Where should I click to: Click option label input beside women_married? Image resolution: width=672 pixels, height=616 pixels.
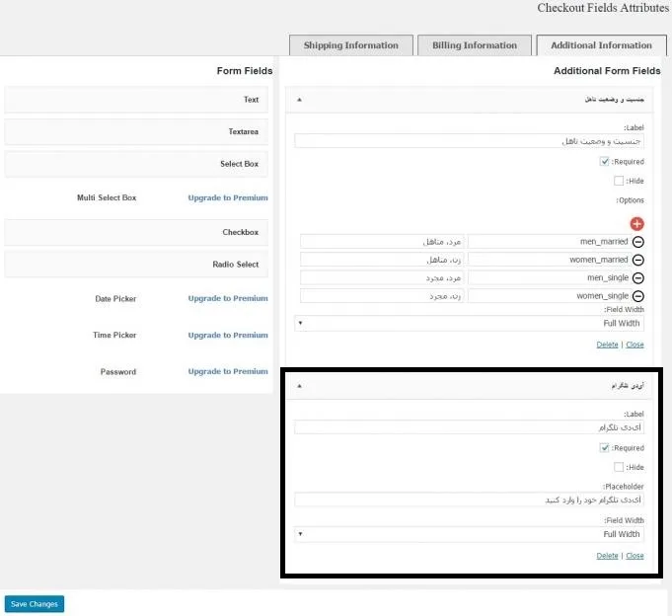tap(382, 260)
